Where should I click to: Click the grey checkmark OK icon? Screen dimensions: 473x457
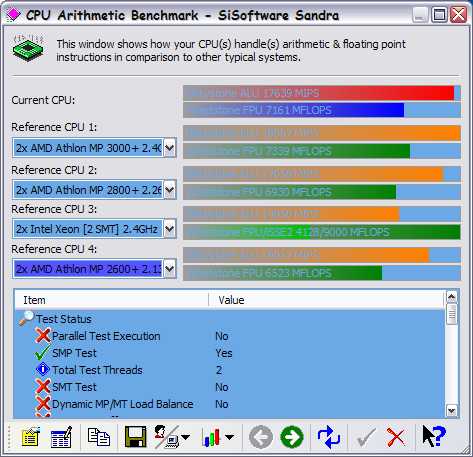[x=366, y=437]
